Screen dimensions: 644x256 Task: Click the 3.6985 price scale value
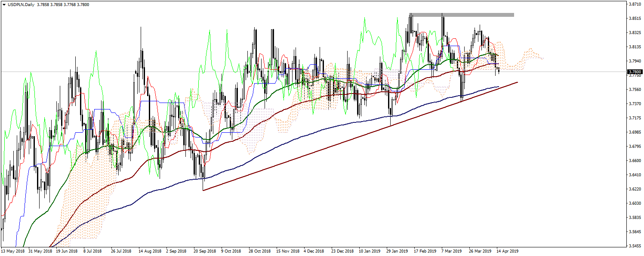[x=635, y=132]
